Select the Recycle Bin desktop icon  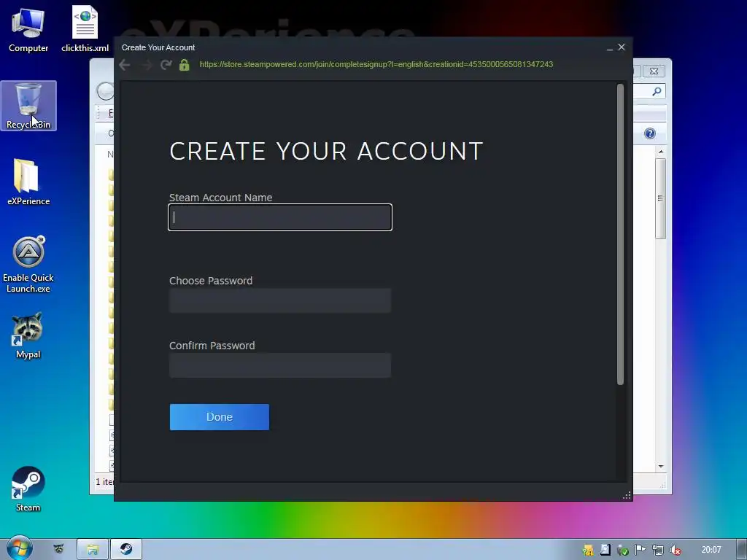point(28,106)
